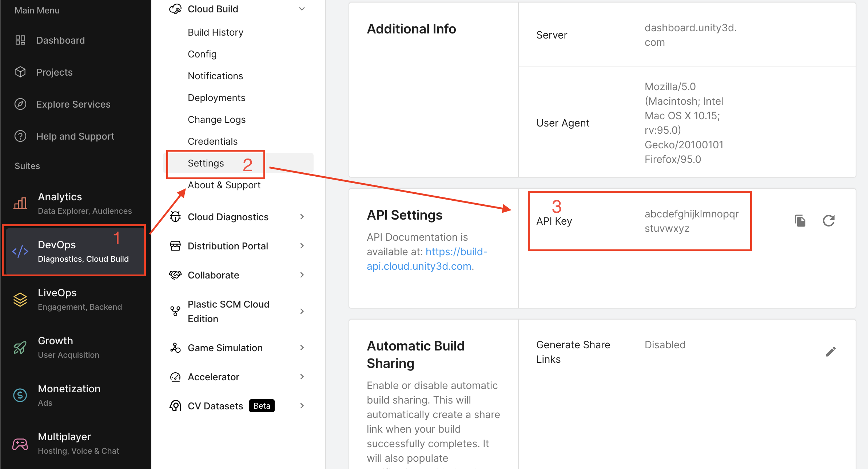Click the Monetization dollar icon
The width and height of the screenshot is (868, 469).
[20, 395]
